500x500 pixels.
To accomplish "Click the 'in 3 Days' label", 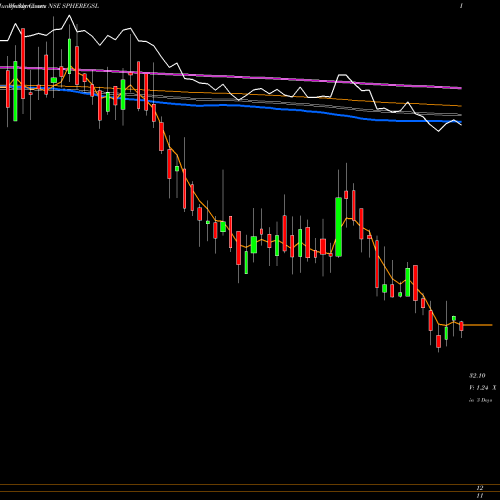I will coord(480,400).
